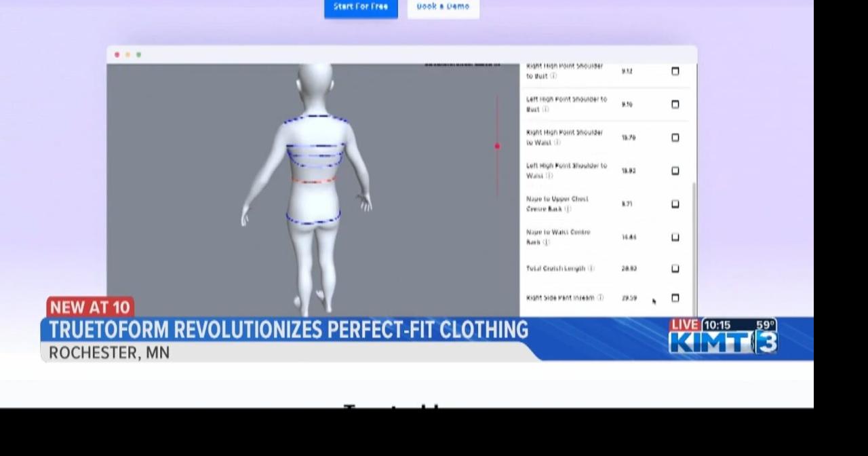
Task: Open info for Right High Point Shoulder to Waist
Action: pos(557,143)
